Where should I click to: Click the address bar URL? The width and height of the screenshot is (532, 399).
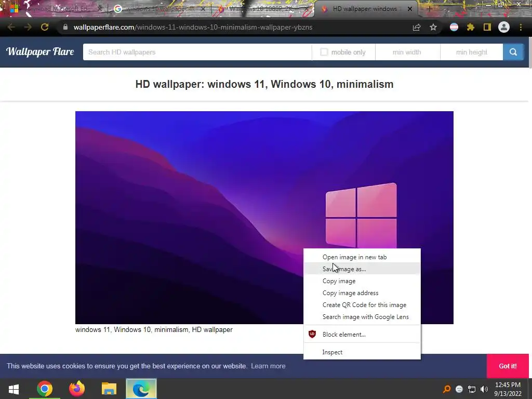pyautogui.click(x=193, y=27)
